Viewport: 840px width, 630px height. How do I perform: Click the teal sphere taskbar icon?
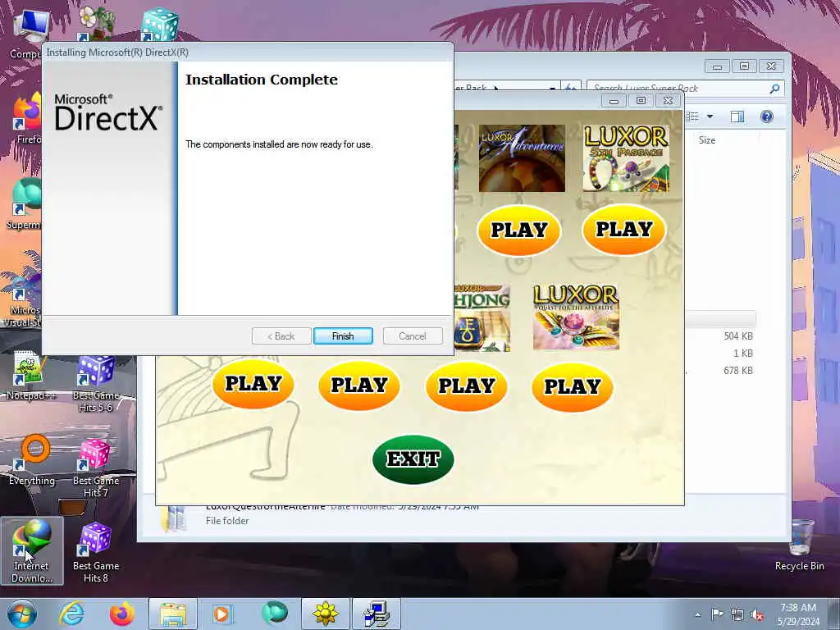[275, 614]
